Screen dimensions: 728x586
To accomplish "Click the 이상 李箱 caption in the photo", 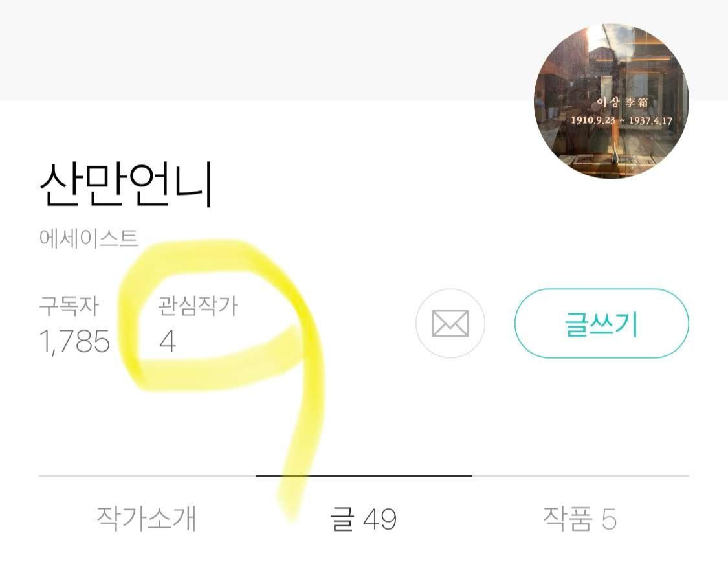I will click(622, 102).
